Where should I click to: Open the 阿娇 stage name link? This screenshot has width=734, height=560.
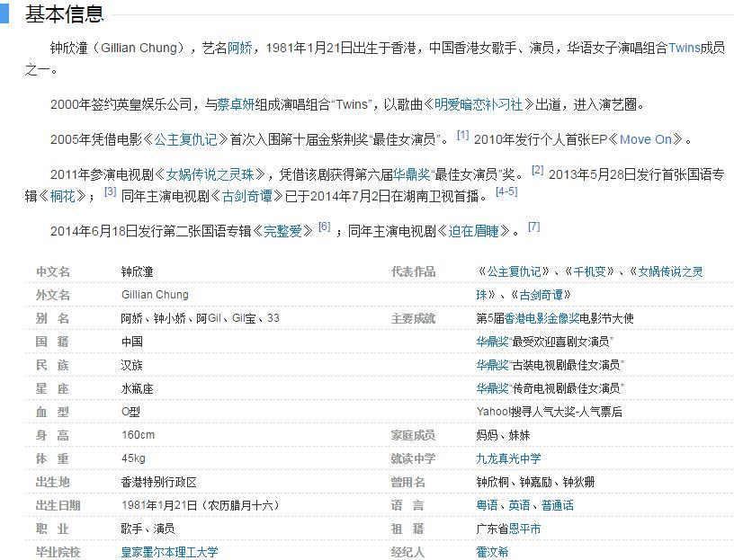(x=239, y=49)
